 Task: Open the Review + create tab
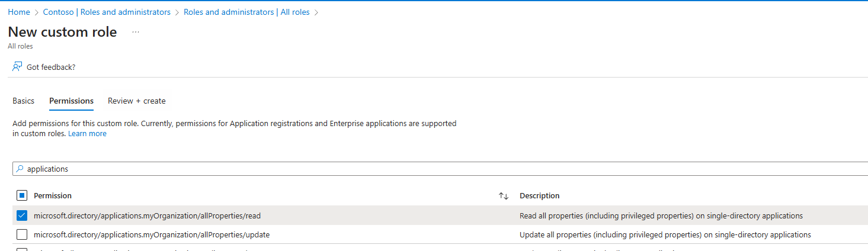pyautogui.click(x=137, y=101)
